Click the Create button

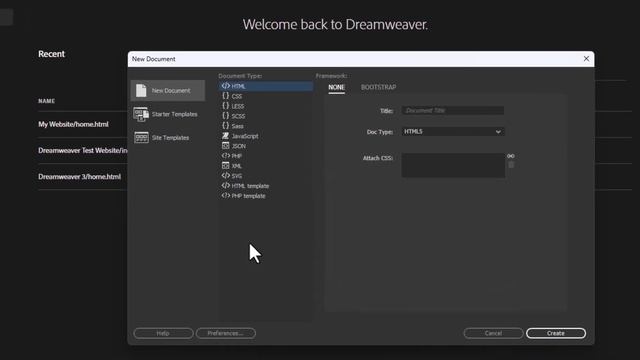[556, 333]
